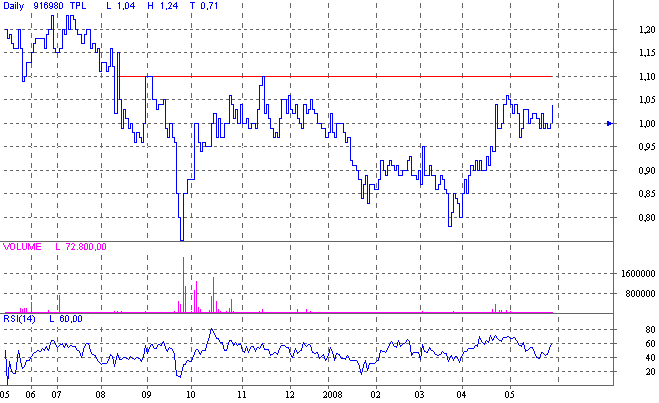
Task: Click the '06' month label on time axis
Action: (x=30, y=395)
